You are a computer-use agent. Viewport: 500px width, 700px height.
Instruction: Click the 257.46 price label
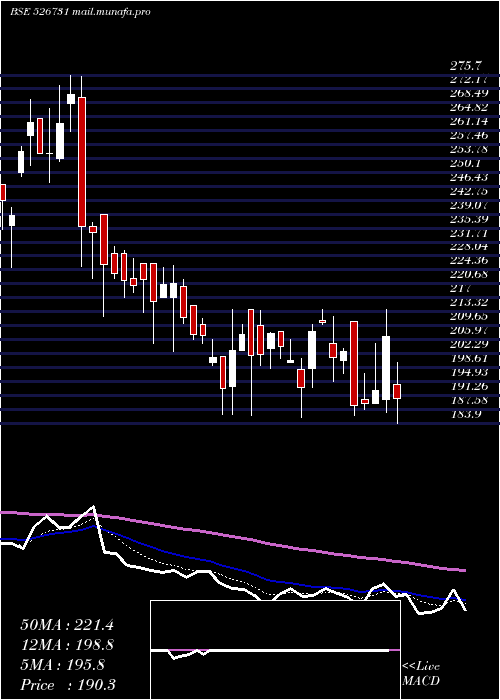tap(469, 135)
